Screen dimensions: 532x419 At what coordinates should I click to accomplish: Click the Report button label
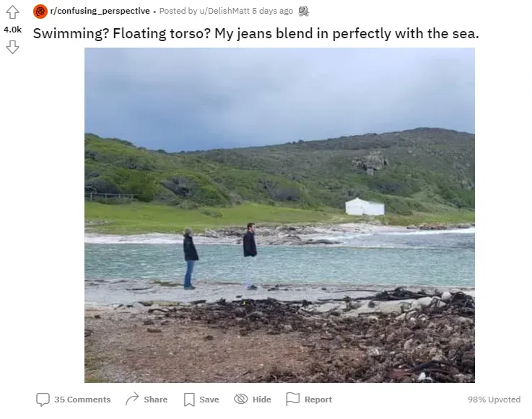[318, 400]
